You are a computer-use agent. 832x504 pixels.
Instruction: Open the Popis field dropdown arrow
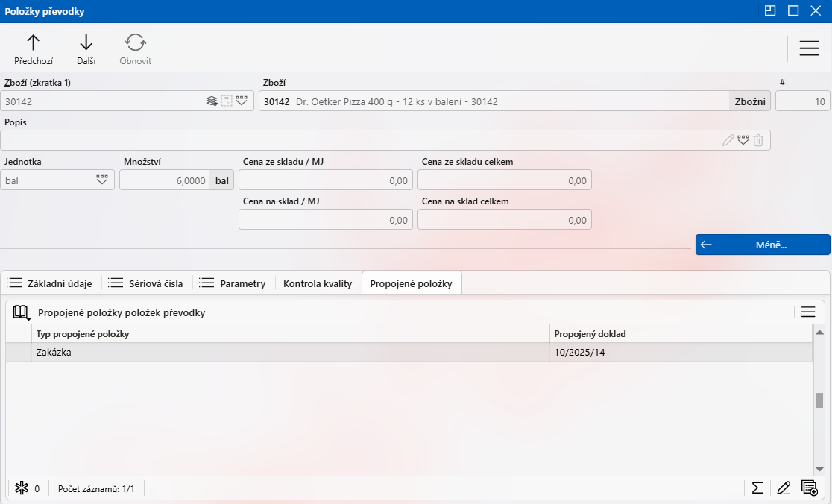[x=743, y=140]
